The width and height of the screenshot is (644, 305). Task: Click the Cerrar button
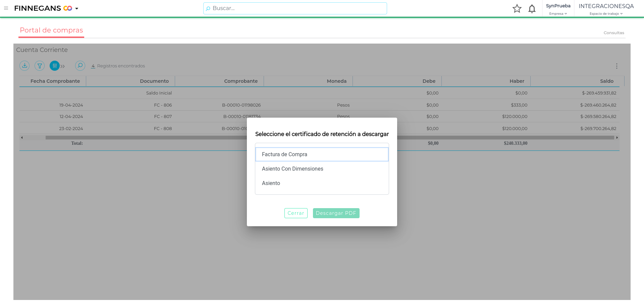[296, 213]
